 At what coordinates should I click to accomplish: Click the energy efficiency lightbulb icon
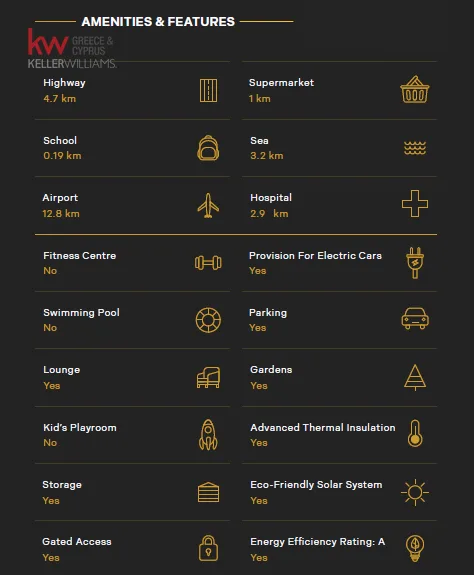(x=415, y=548)
